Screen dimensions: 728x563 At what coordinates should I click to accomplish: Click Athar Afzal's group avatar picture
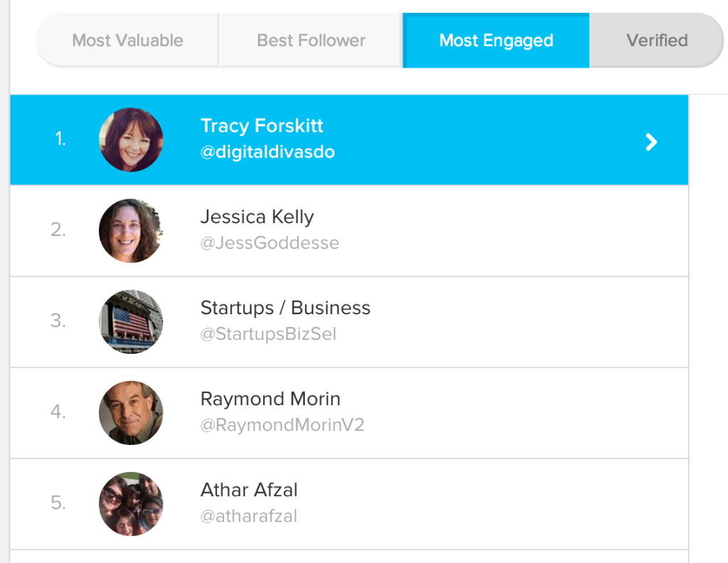point(131,503)
